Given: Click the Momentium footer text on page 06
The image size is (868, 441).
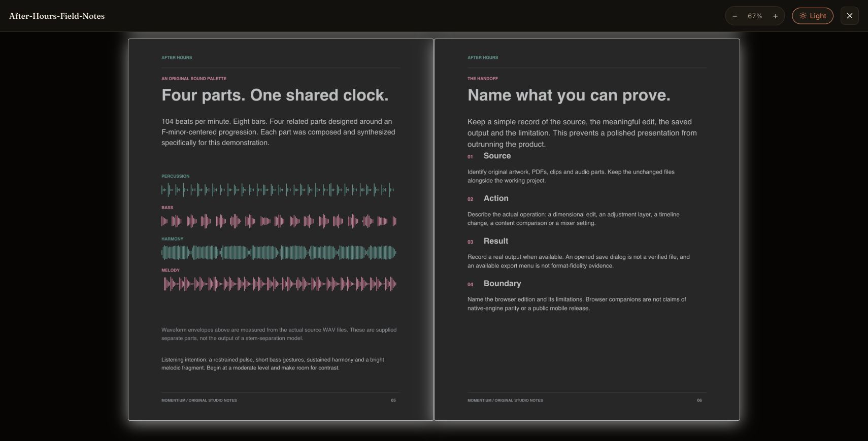Looking at the screenshot, I should point(505,400).
